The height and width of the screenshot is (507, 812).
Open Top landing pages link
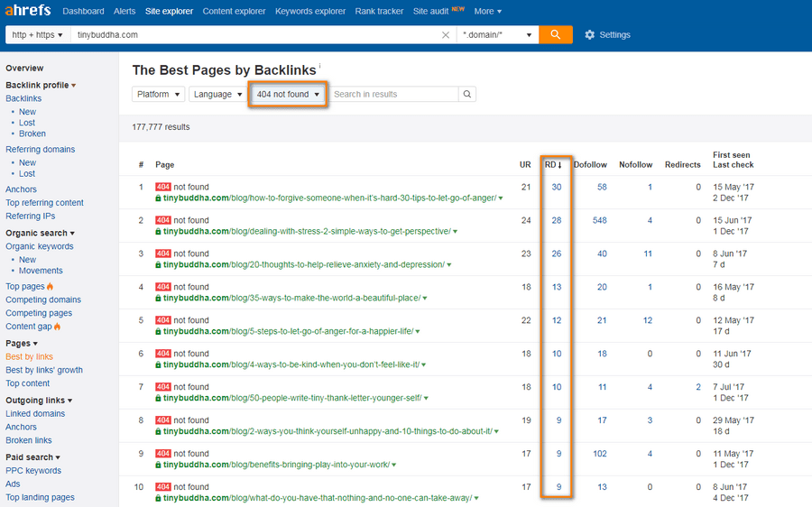tap(40, 497)
